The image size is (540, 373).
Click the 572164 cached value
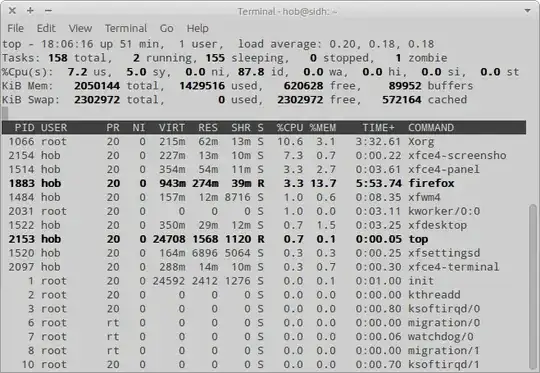point(402,100)
